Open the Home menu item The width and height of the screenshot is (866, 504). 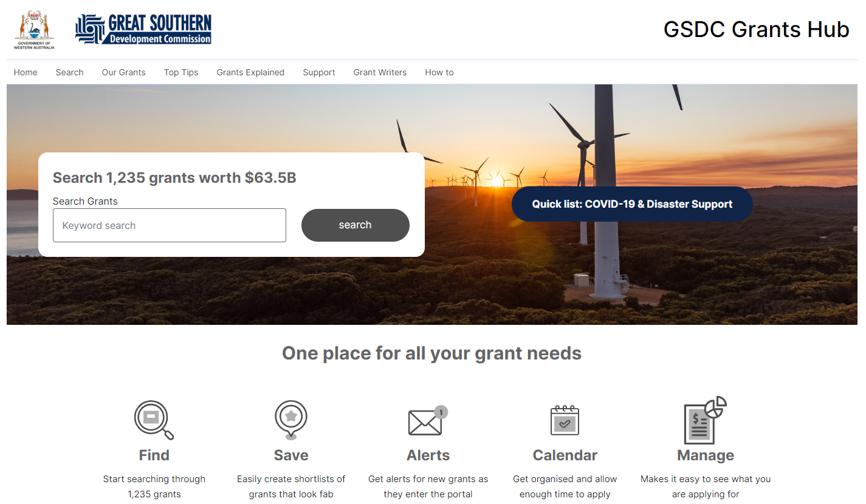(26, 72)
